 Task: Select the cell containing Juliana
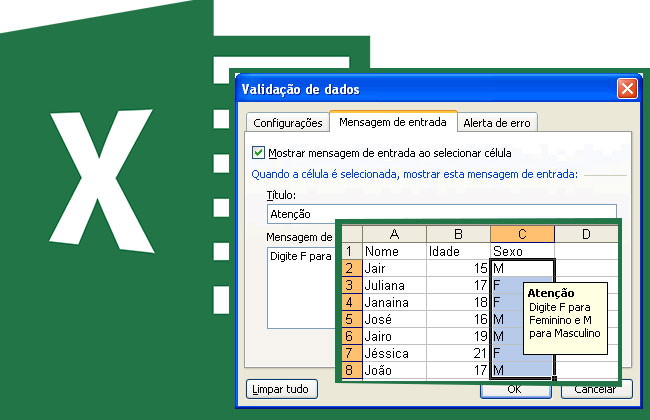394,285
